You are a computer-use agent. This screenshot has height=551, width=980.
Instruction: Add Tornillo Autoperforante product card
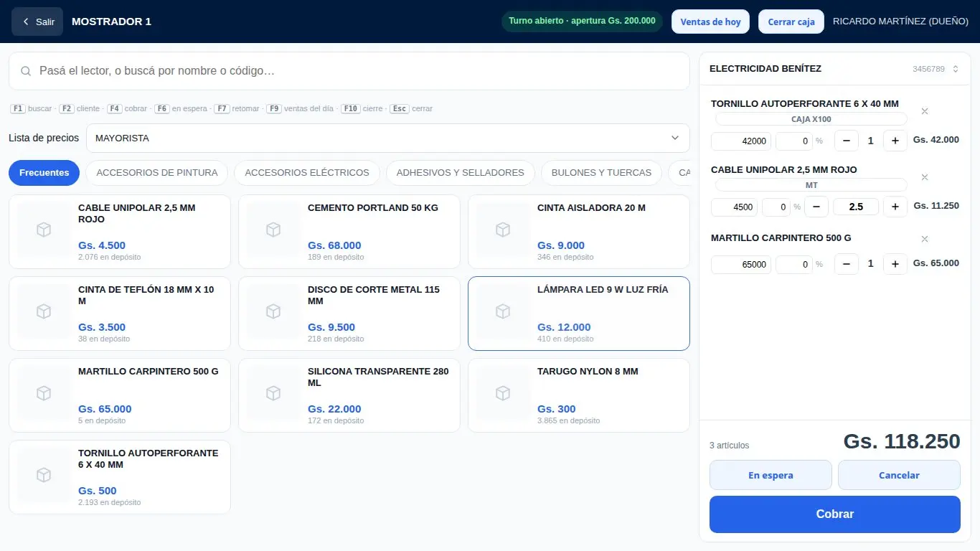[120, 477]
